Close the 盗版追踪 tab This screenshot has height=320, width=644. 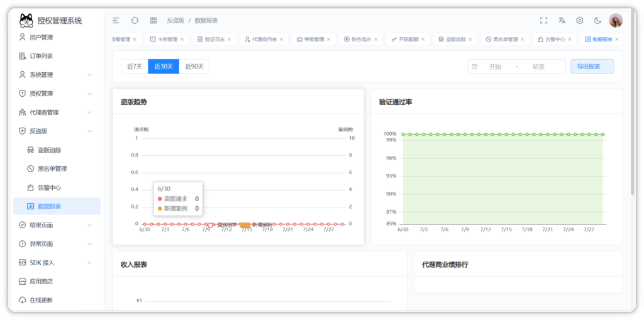pos(470,40)
